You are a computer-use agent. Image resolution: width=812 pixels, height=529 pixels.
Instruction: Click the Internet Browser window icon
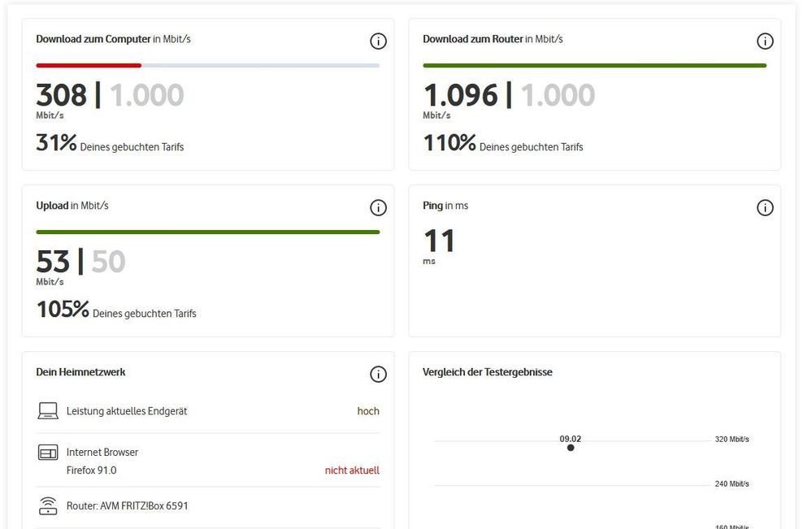48,453
